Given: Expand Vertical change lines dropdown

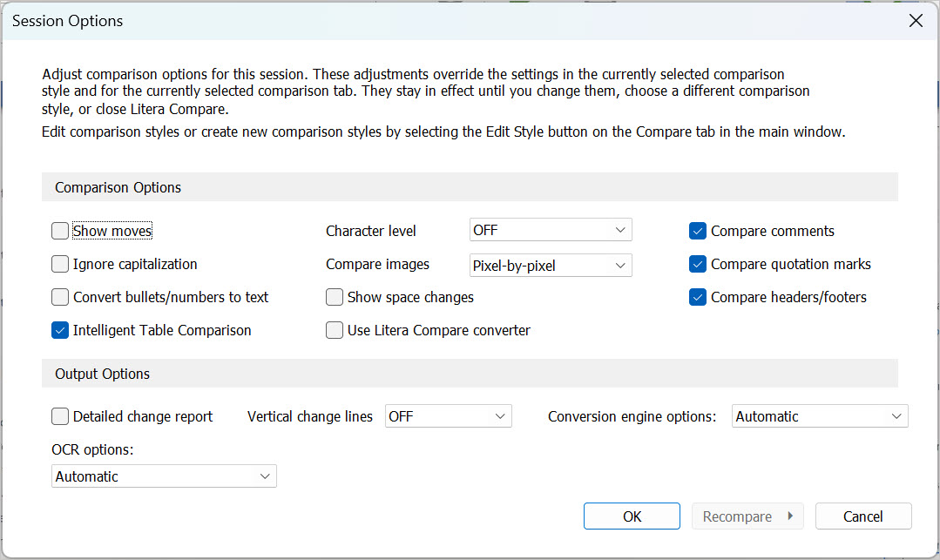Looking at the screenshot, I should tap(448, 416).
